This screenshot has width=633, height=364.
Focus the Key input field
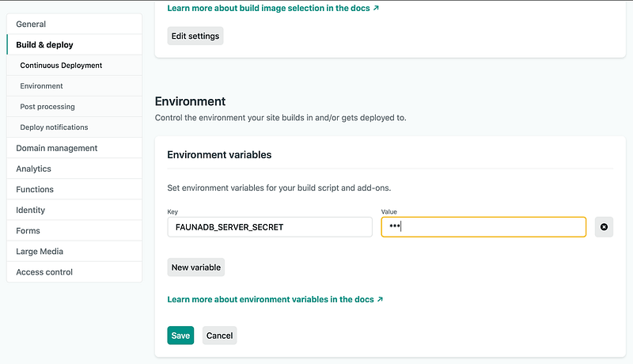click(x=269, y=227)
